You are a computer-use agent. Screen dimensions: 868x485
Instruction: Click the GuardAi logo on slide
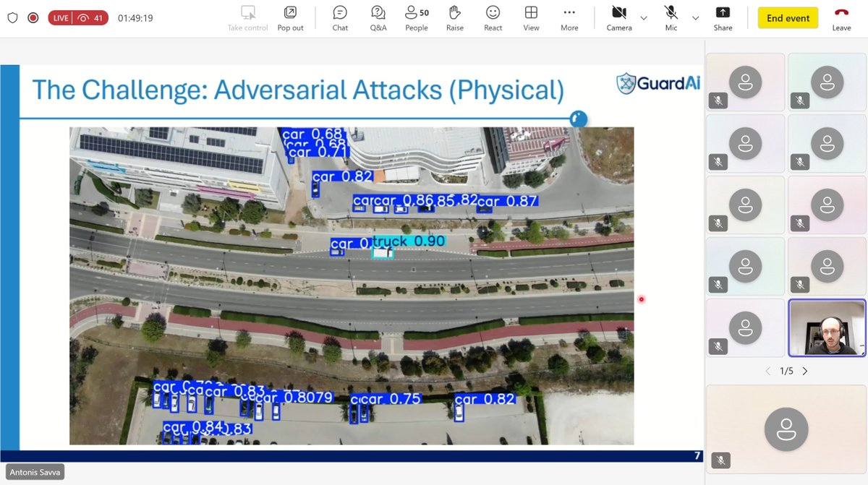pyautogui.click(x=658, y=84)
